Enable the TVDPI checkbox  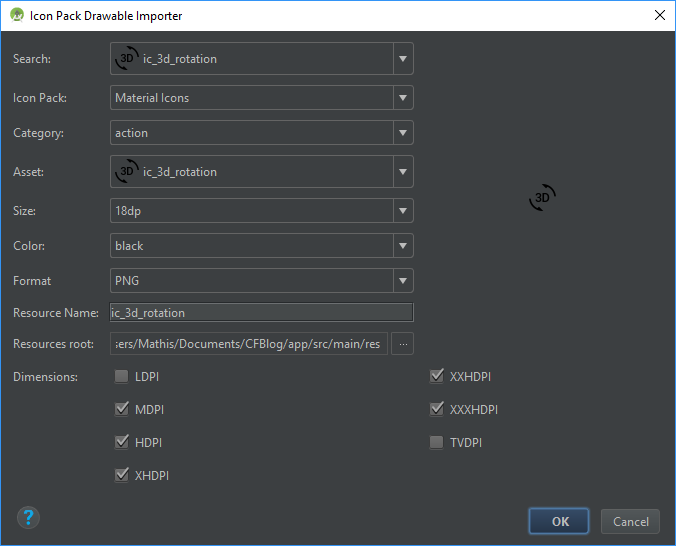436,442
